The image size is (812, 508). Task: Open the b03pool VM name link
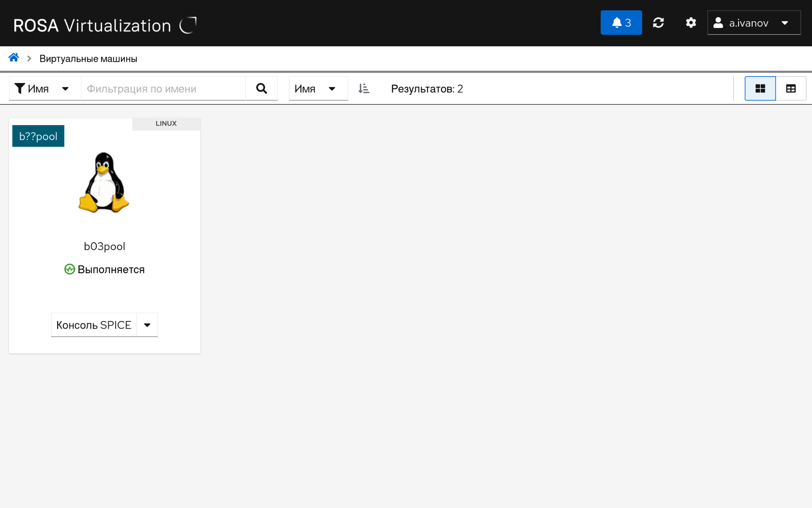[x=104, y=246]
